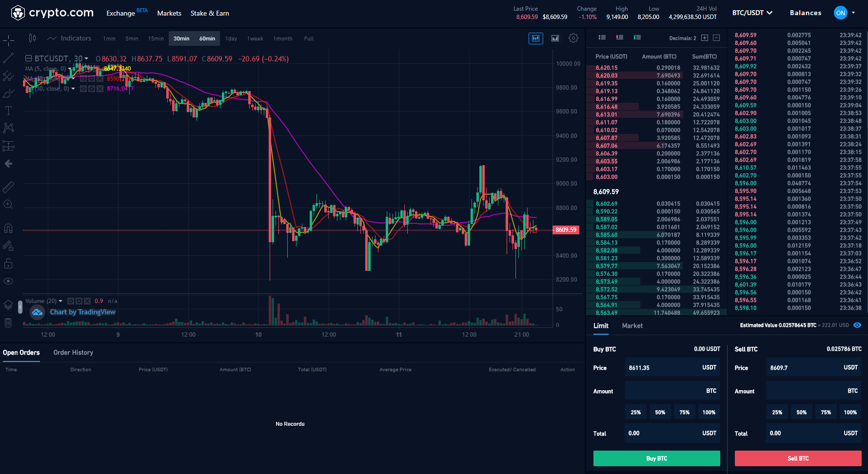Image resolution: width=868 pixels, height=474 pixels.
Task: Select the trend line drawing tool
Action: pos(8,58)
